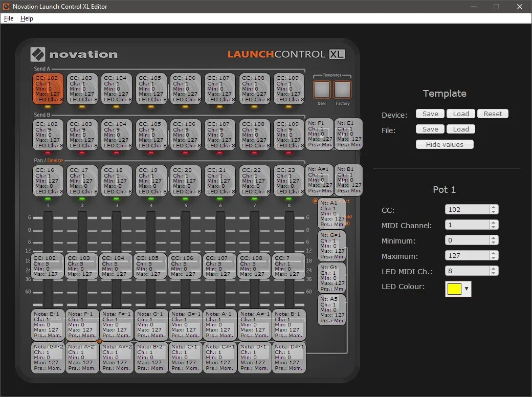The height and width of the screenshot is (397, 532).
Task: Select Note A#-1 pad button
Action: tap(254, 325)
